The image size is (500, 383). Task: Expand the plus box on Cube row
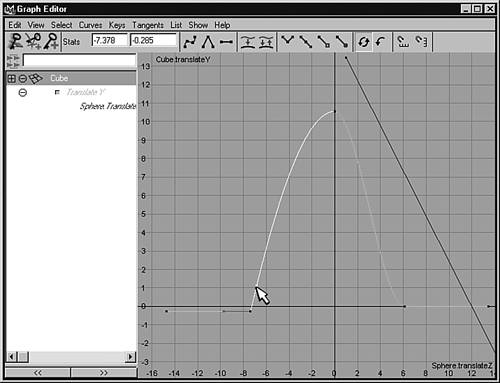(12, 79)
